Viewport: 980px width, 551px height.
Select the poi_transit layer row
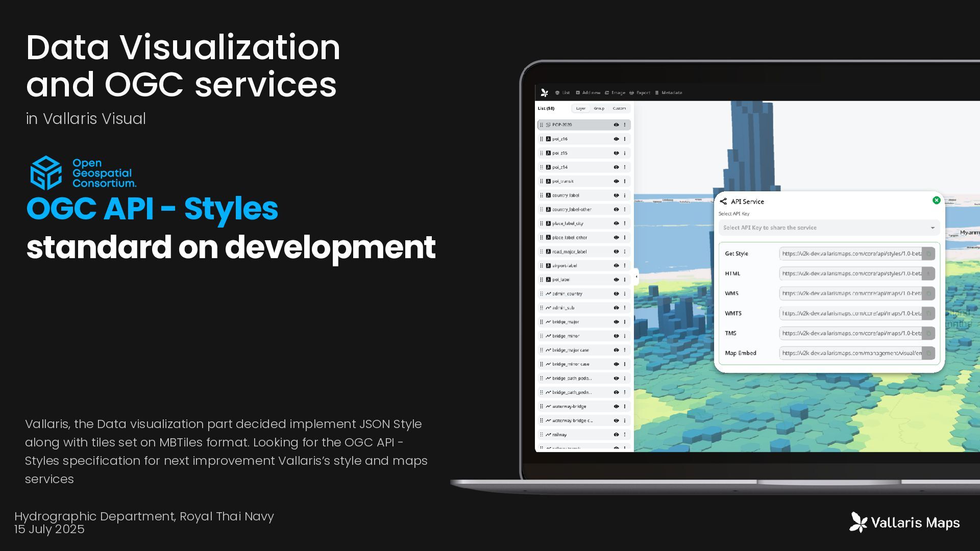(x=584, y=181)
